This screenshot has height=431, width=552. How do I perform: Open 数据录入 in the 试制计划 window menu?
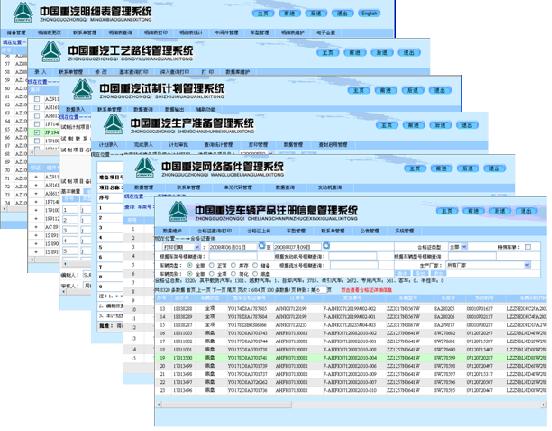[75, 109]
